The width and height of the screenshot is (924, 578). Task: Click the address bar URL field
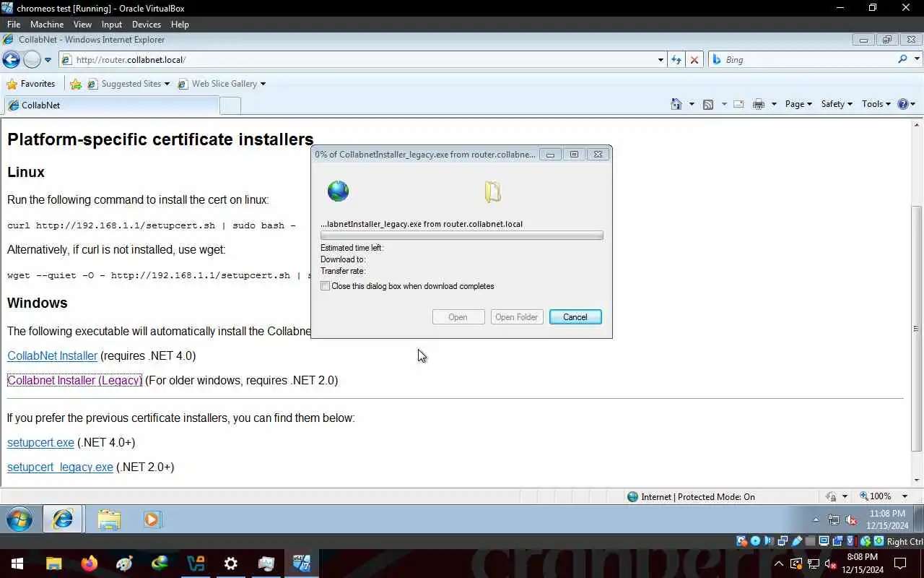click(357, 60)
